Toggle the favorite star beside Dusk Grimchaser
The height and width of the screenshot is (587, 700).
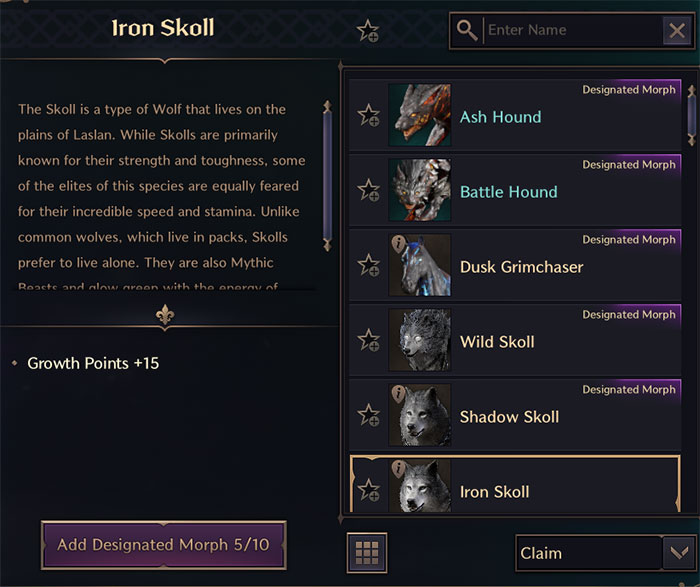tap(368, 266)
